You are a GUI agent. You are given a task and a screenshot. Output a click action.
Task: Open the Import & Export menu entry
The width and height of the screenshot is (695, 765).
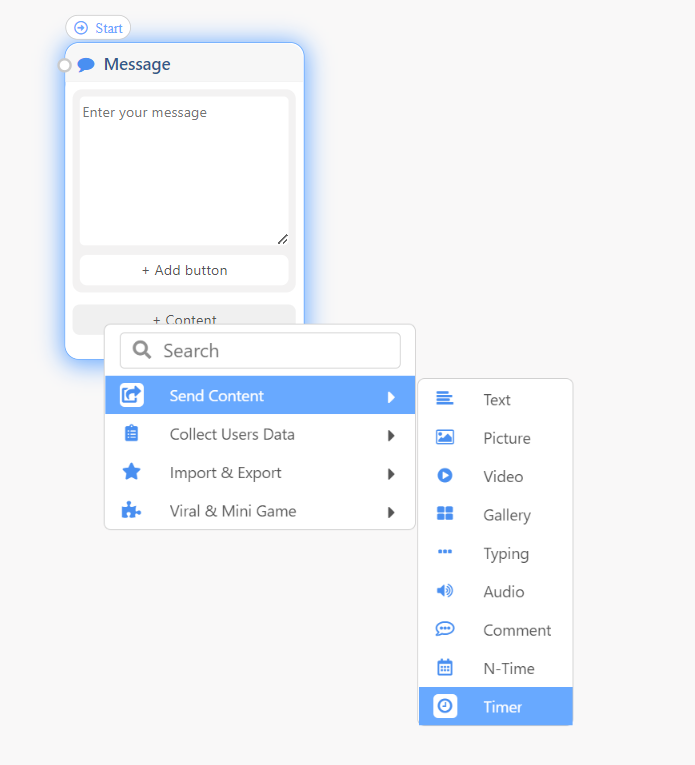pos(260,472)
